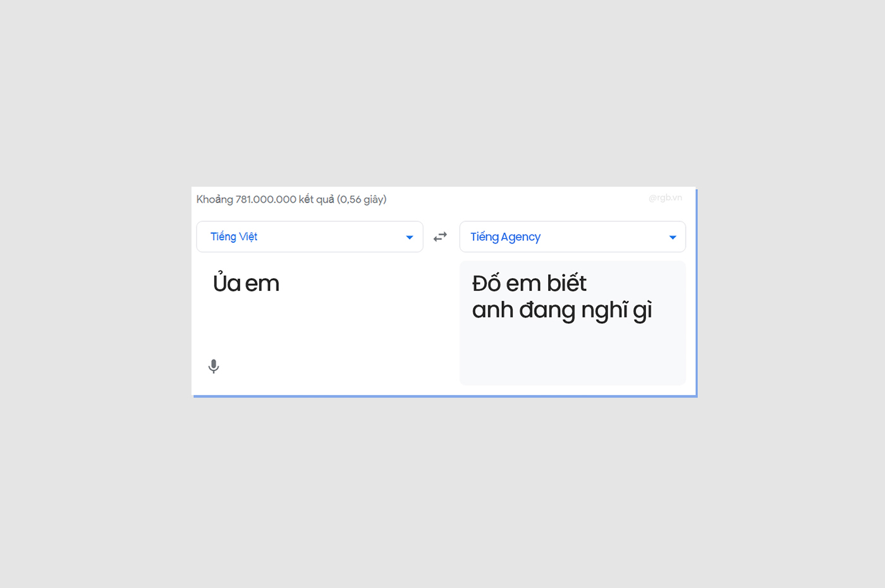The height and width of the screenshot is (588, 885).
Task: Click the "(0,56 giây)" search time text
Action: [362, 200]
